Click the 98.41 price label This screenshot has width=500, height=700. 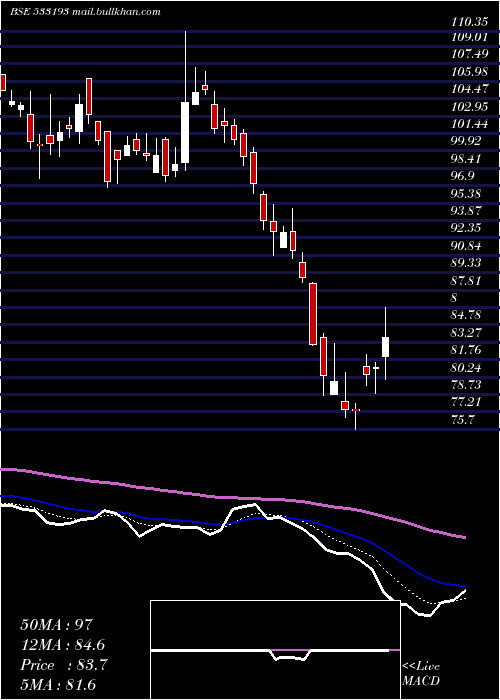[x=468, y=161]
